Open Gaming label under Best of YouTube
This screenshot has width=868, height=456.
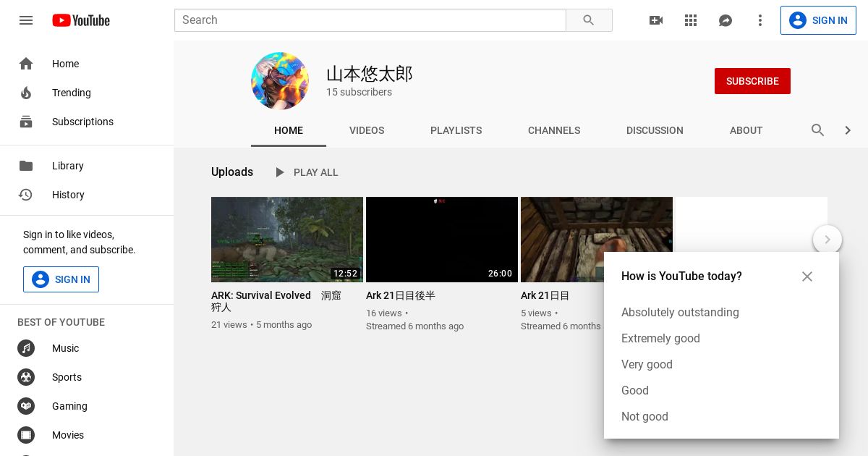click(69, 406)
